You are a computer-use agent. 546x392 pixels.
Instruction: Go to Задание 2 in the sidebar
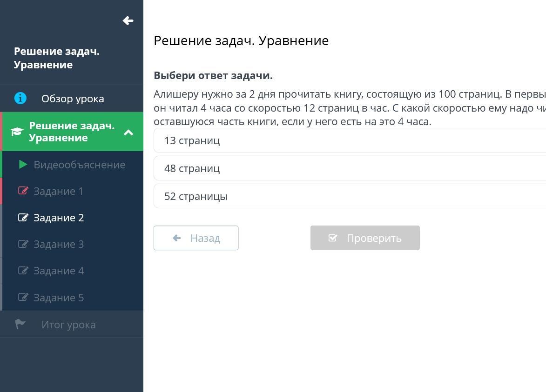coord(59,218)
